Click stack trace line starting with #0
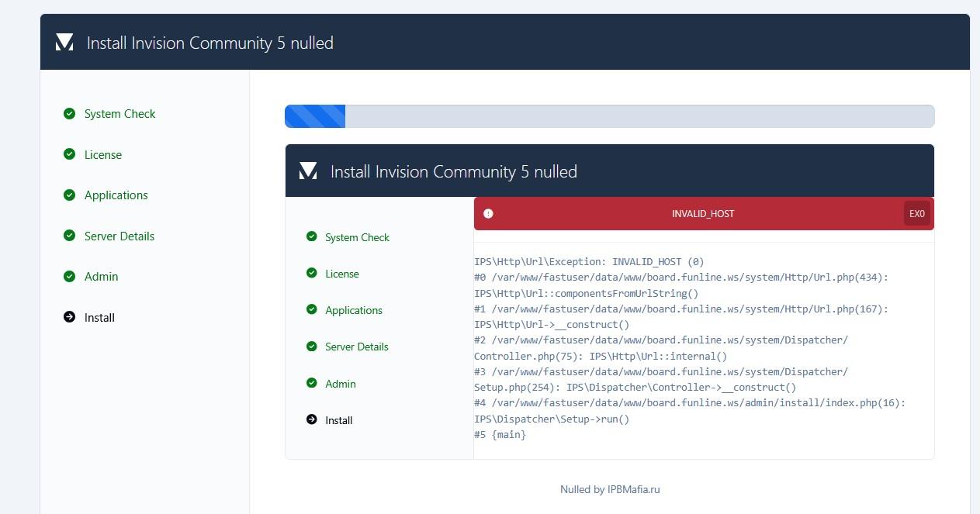Viewport: 980px width, 514px height. tap(681, 278)
